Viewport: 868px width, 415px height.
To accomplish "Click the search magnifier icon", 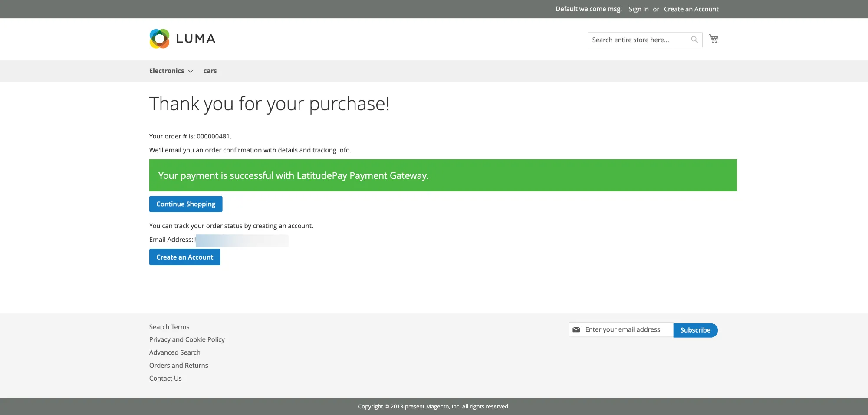I will point(694,40).
